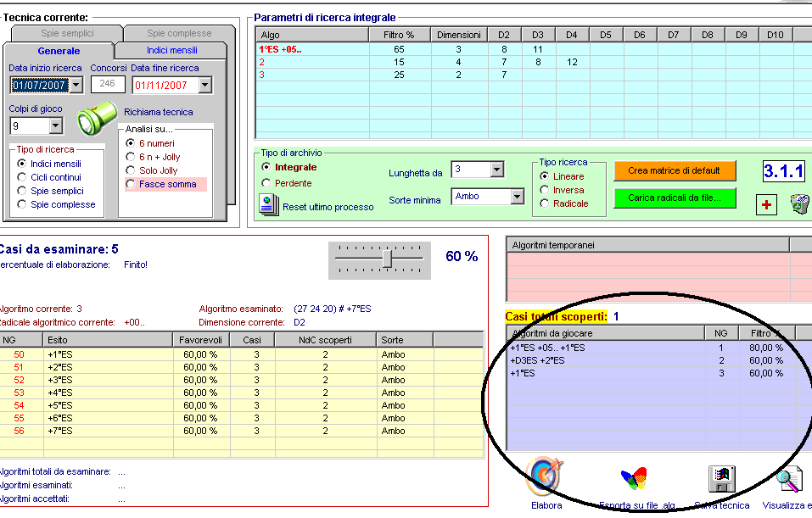Select result row 56 +7°ES
The width and height of the screenshot is (812, 518).
(241, 431)
